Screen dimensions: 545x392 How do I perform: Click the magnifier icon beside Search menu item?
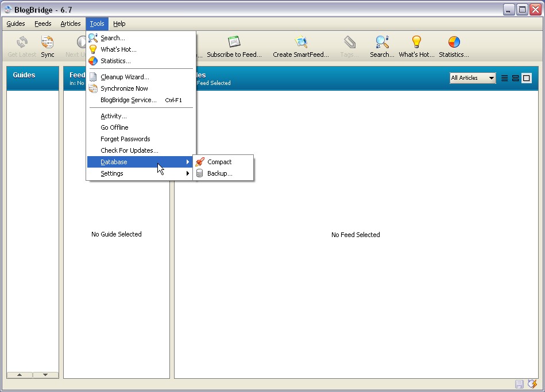(93, 37)
